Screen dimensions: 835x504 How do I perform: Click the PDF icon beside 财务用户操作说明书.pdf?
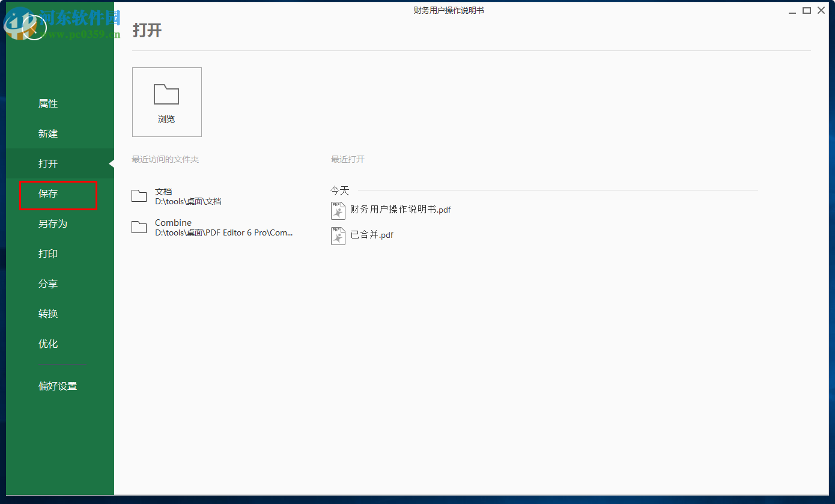tap(338, 210)
